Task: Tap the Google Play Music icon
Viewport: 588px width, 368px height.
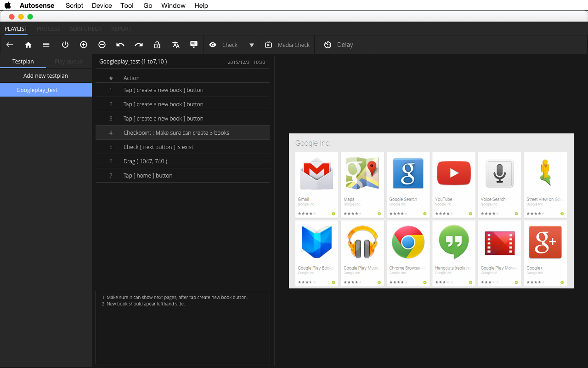Action: (x=362, y=242)
